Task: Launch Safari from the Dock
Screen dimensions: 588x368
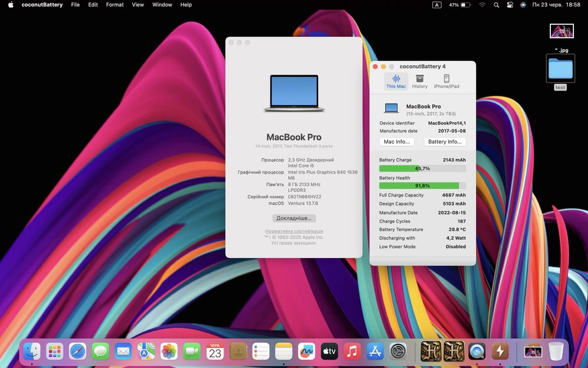Action: click(78, 352)
